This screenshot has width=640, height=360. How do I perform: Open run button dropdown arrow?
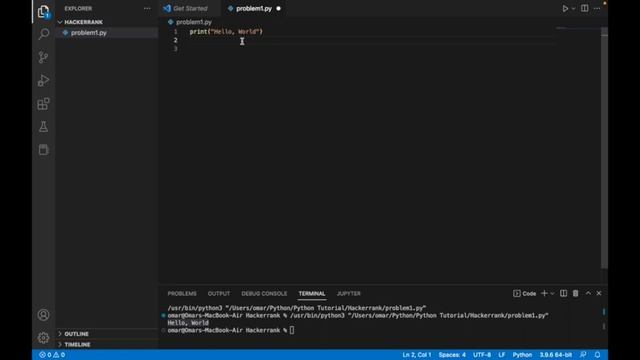click(x=573, y=8)
